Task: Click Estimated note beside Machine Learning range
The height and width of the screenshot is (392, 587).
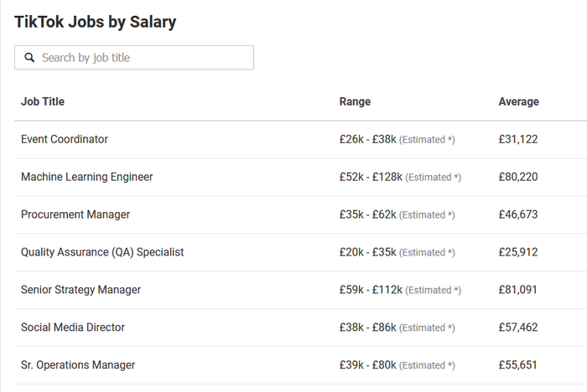Action: [434, 178]
